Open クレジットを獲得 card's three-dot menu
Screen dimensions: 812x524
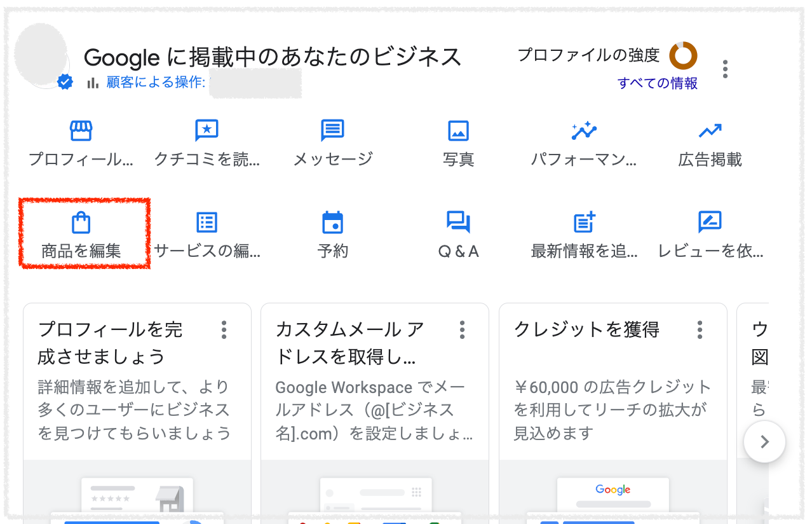tap(699, 330)
